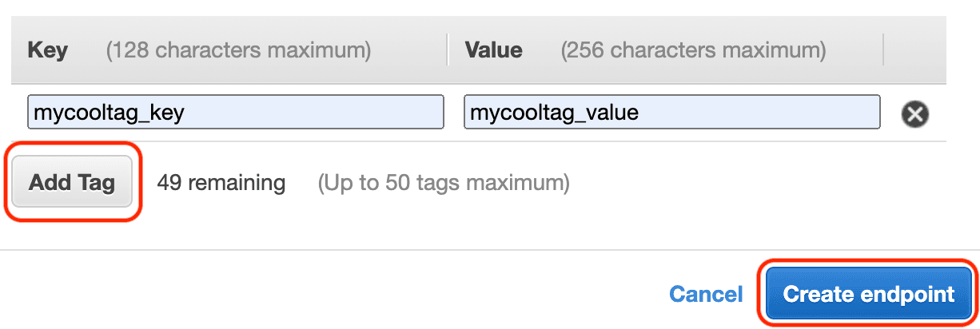Focus the tag Value input field
The width and height of the screenshot is (980, 329).
pos(672,113)
